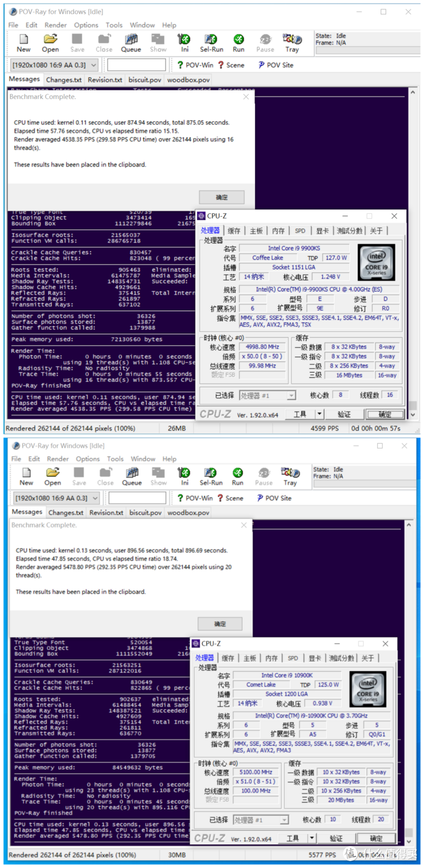Screen dimensions: 424x868
Task: Click 工具 button in 9900KS CPU-Z
Action: 300,414
